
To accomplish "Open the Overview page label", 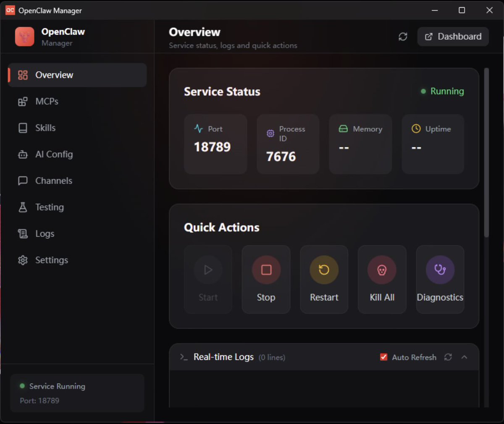I will (54, 75).
